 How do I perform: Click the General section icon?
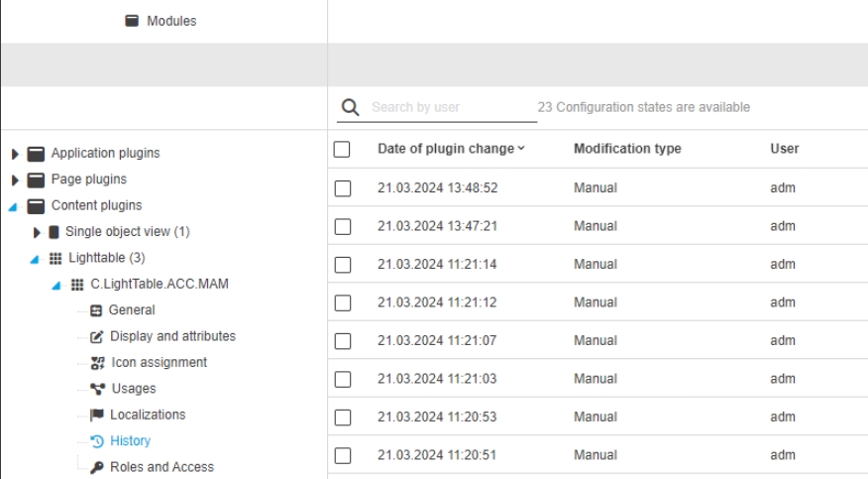98,310
